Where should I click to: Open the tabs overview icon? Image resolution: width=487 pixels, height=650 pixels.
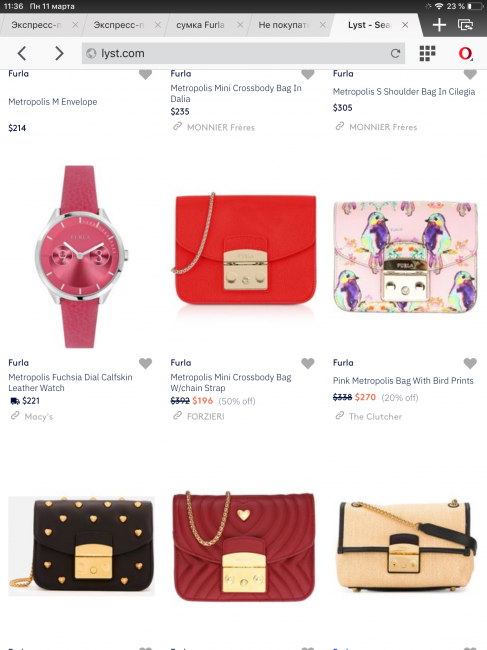click(465, 25)
